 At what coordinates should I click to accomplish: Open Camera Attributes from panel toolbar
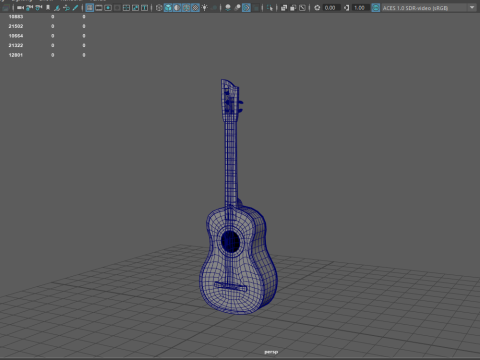39,7
